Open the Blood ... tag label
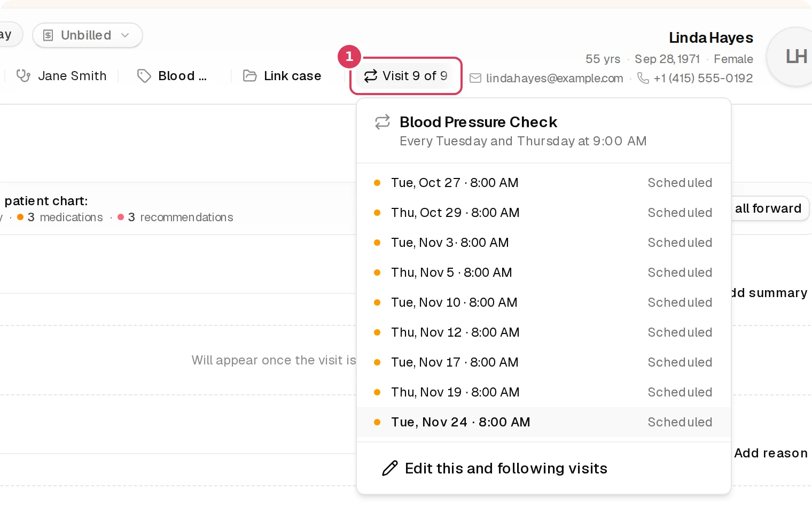This screenshot has width=812, height=513. click(182, 76)
